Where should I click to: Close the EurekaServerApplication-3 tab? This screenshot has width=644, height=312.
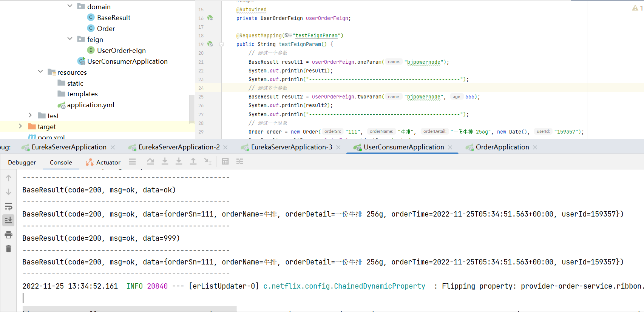pos(338,147)
